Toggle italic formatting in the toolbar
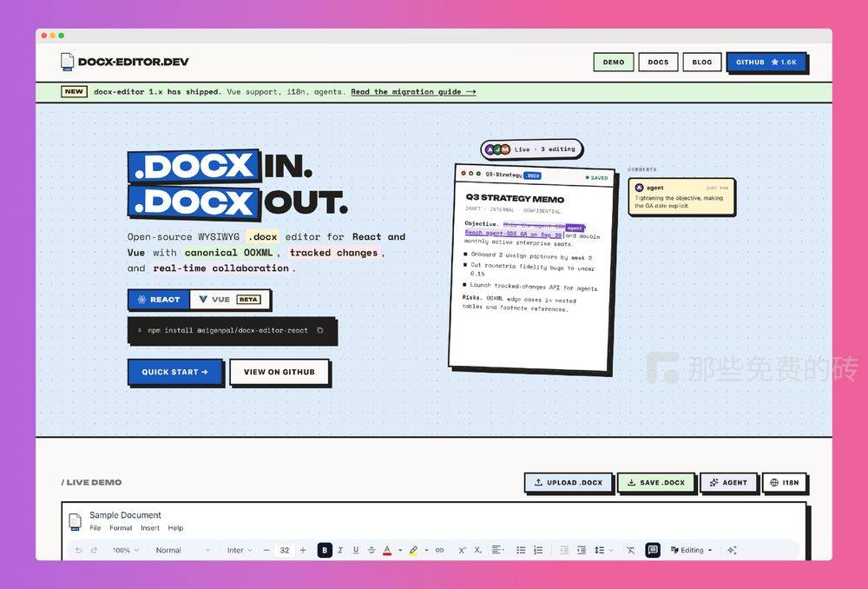Viewport: 868px width, 589px height. click(340, 550)
